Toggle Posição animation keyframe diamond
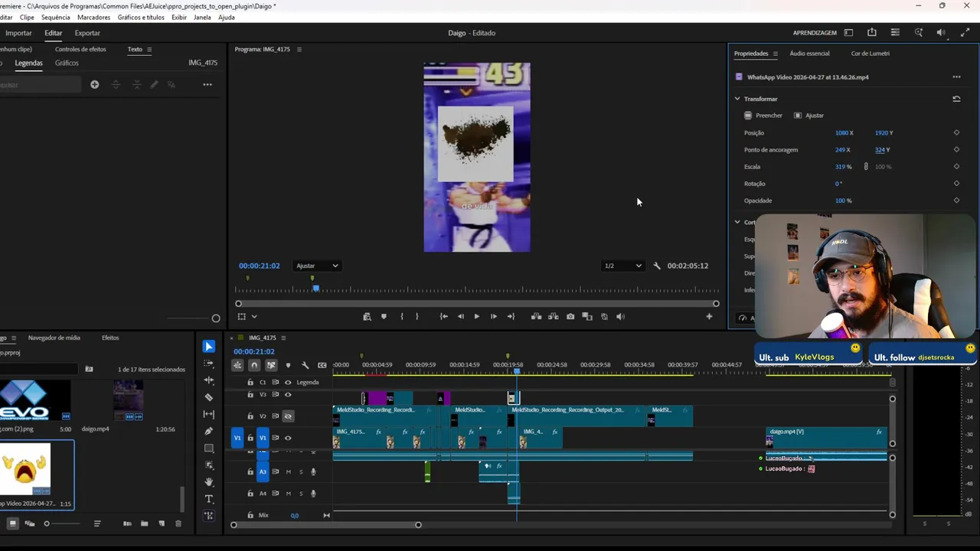Viewport: 980px width, 551px height. [956, 132]
